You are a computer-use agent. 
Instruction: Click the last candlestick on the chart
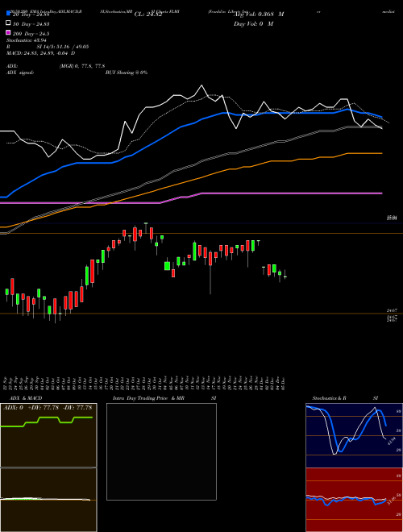coord(285,276)
